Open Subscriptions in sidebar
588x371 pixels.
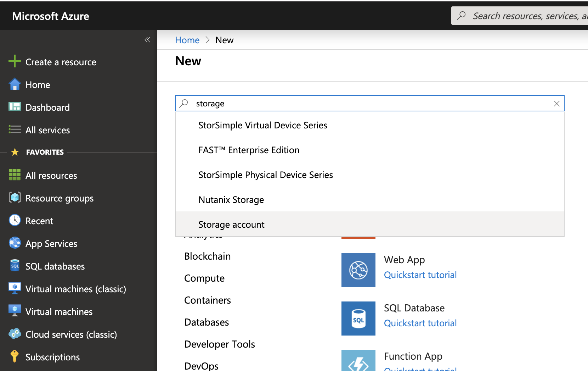pos(52,357)
